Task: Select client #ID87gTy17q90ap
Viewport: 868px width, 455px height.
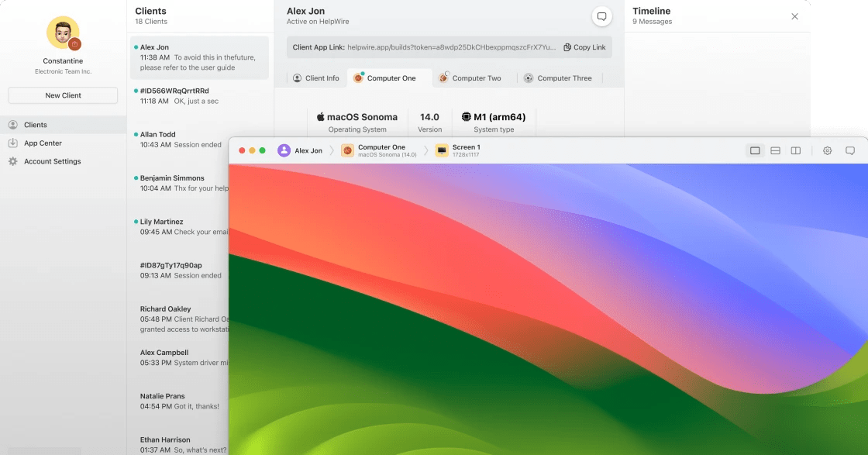Action: 179,270
